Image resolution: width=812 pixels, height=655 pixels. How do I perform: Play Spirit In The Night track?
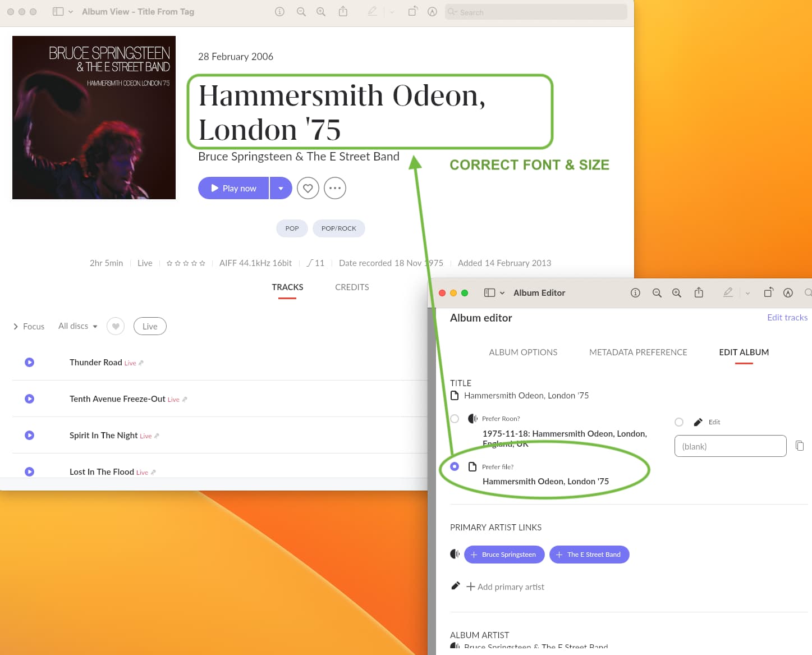click(x=30, y=436)
